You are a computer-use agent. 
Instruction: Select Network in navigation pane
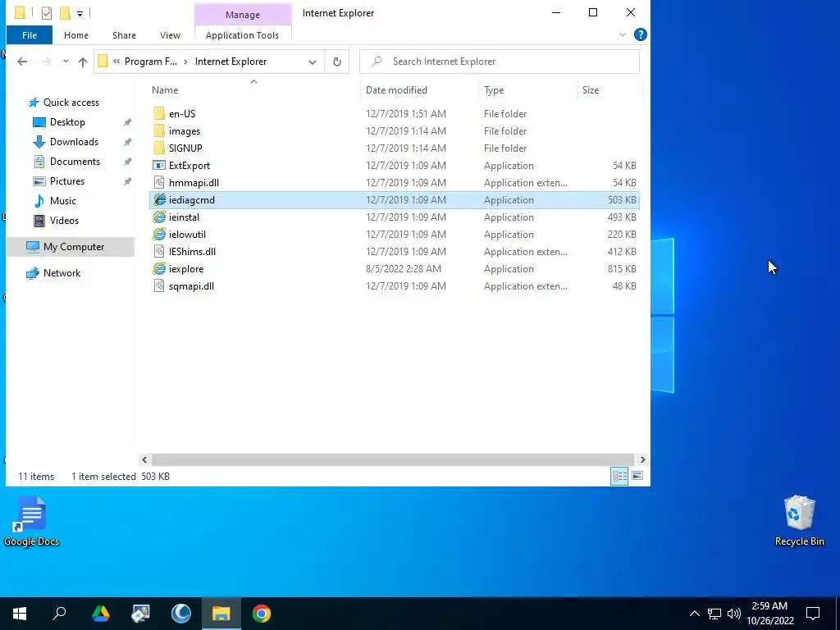[62, 273]
